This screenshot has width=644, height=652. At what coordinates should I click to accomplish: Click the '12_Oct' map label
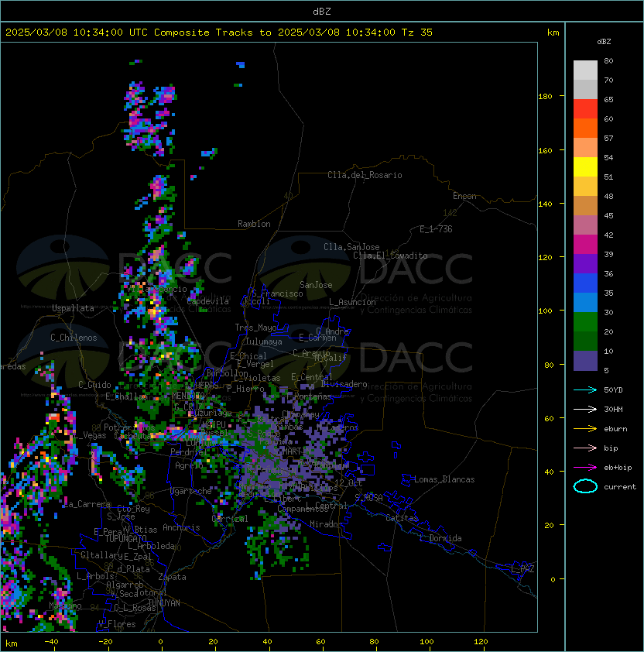pyautogui.click(x=348, y=483)
